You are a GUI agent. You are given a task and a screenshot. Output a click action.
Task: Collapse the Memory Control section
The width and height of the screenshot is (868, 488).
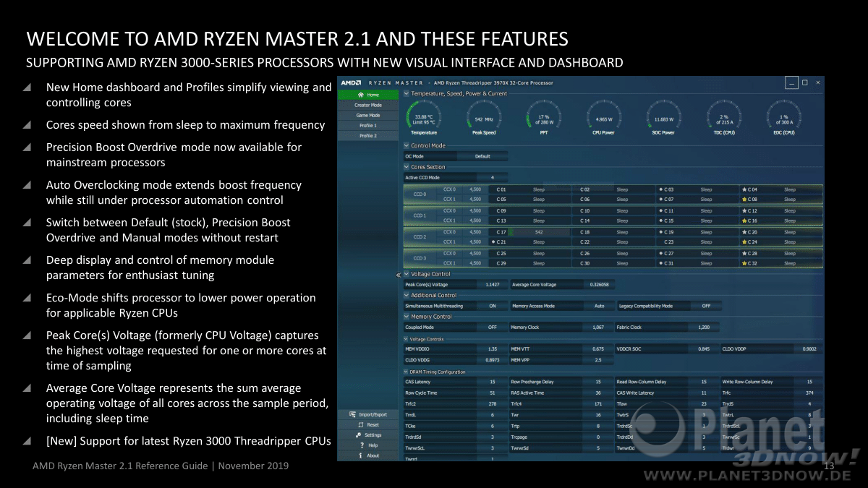tap(407, 317)
